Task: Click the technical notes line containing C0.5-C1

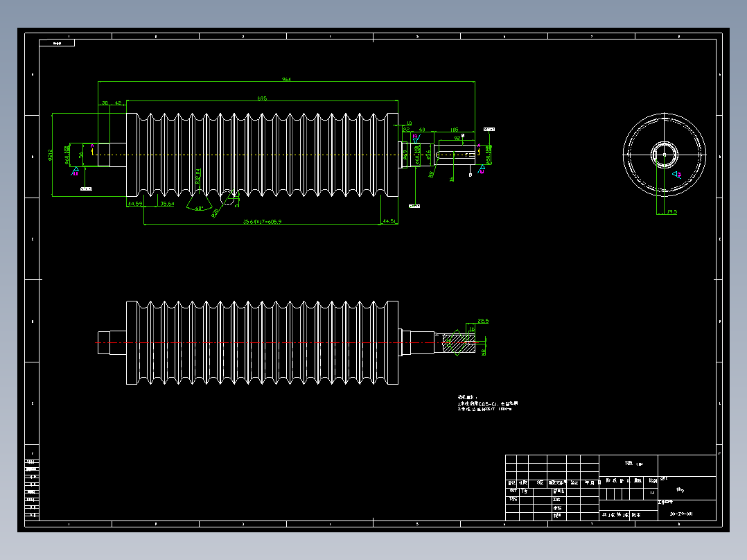Action: tap(488, 403)
